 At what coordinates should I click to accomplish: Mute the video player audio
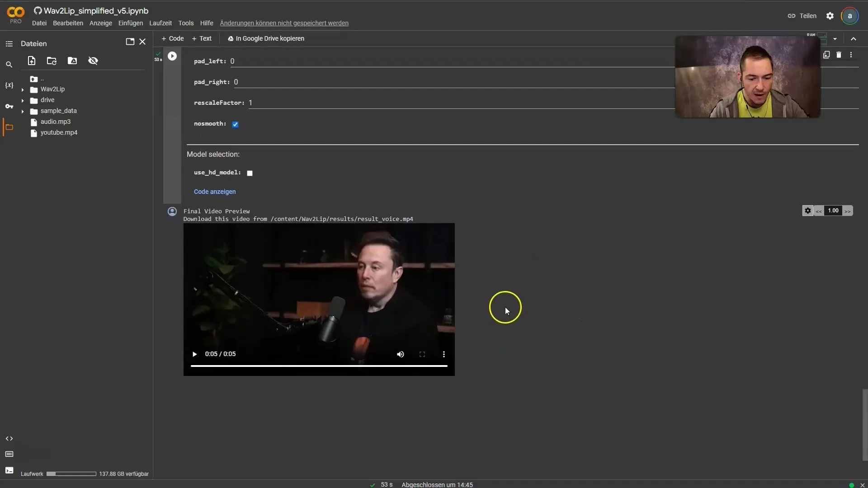[401, 354]
